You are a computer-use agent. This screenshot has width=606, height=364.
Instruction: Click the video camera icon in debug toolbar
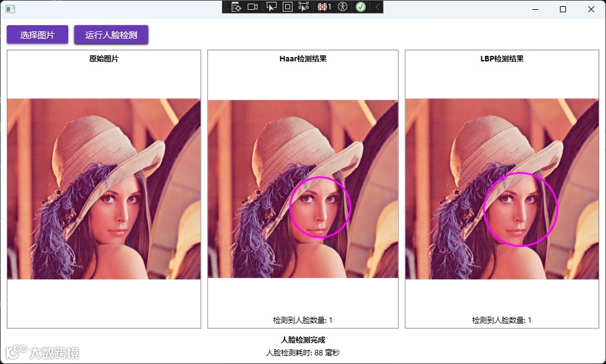(x=253, y=7)
